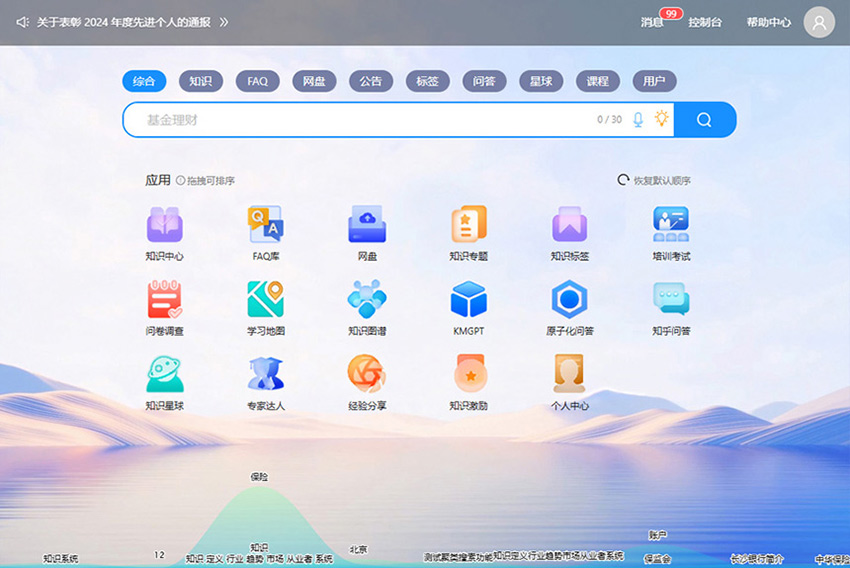Switch to the 知识 search tab
The height and width of the screenshot is (568, 850).
pos(201,81)
